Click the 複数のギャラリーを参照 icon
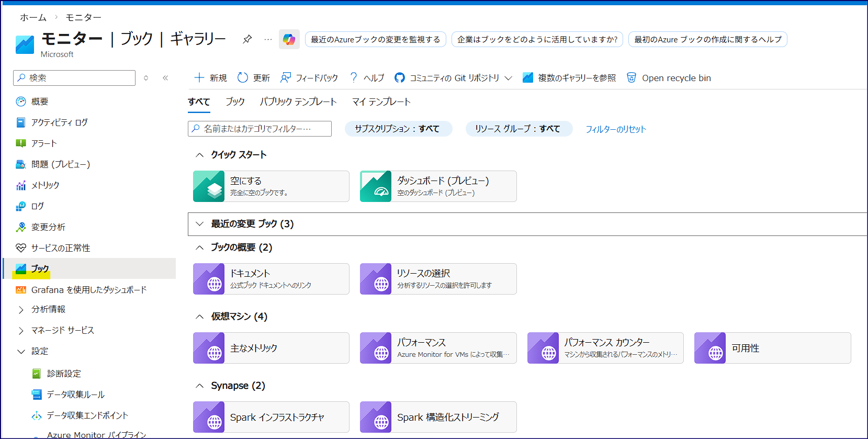868x439 pixels. [x=528, y=78]
